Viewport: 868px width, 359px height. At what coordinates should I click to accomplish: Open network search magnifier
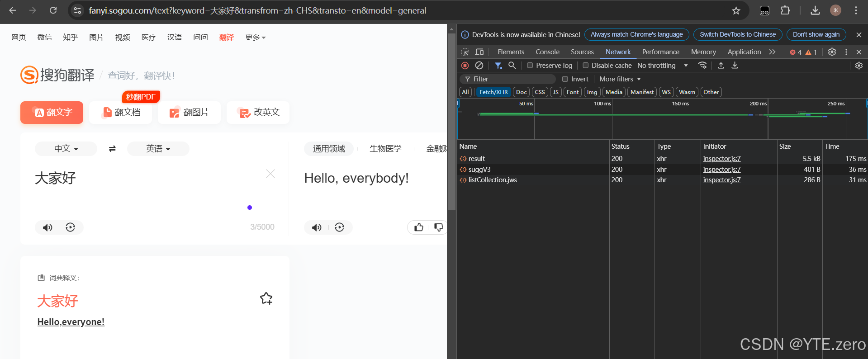coord(512,66)
